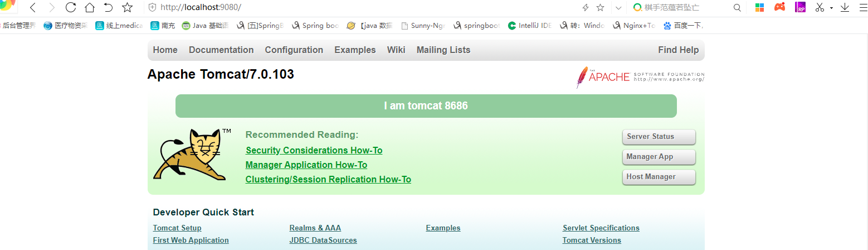Click the undo/restore closed page icon
Image resolution: width=868 pixels, height=250 pixels.
[108, 8]
